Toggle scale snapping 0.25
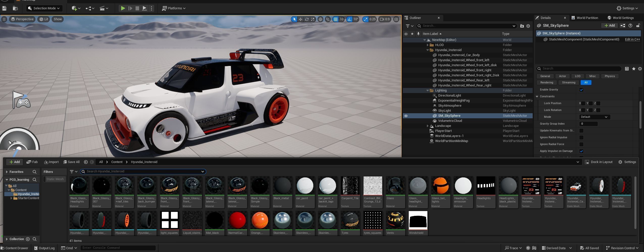Image resolution: width=644 pixels, height=252 pixels. 366,19
